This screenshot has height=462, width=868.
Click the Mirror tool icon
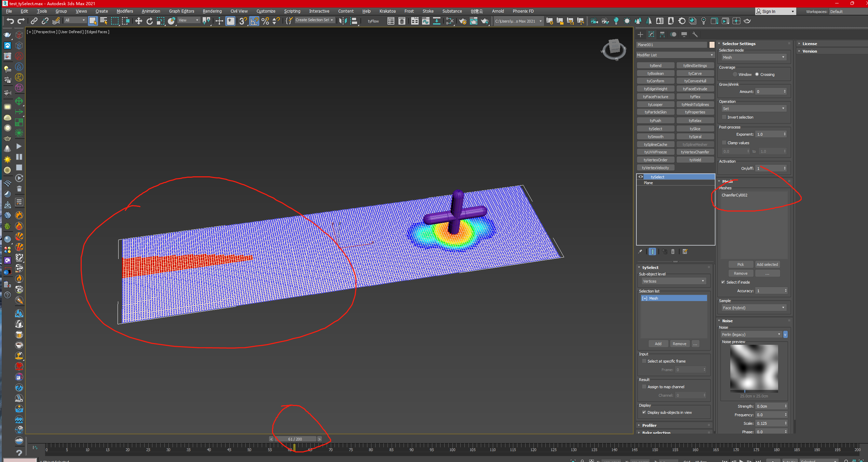tap(343, 21)
